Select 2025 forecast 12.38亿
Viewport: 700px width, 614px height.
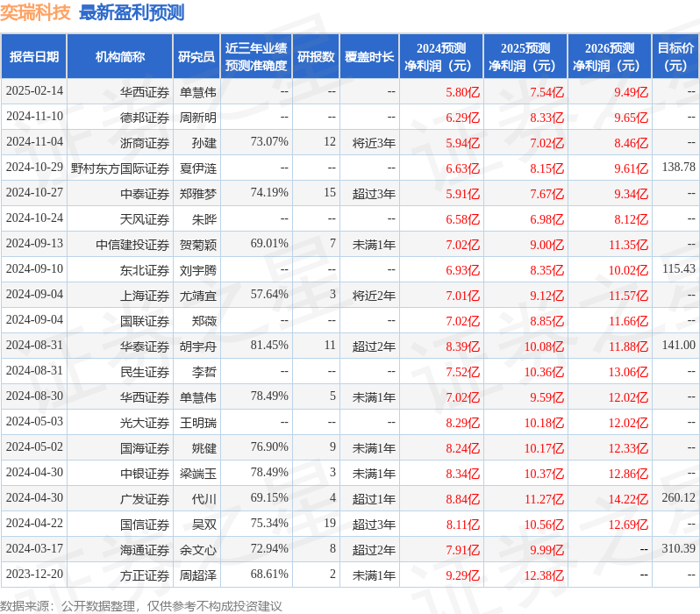coord(544,575)
